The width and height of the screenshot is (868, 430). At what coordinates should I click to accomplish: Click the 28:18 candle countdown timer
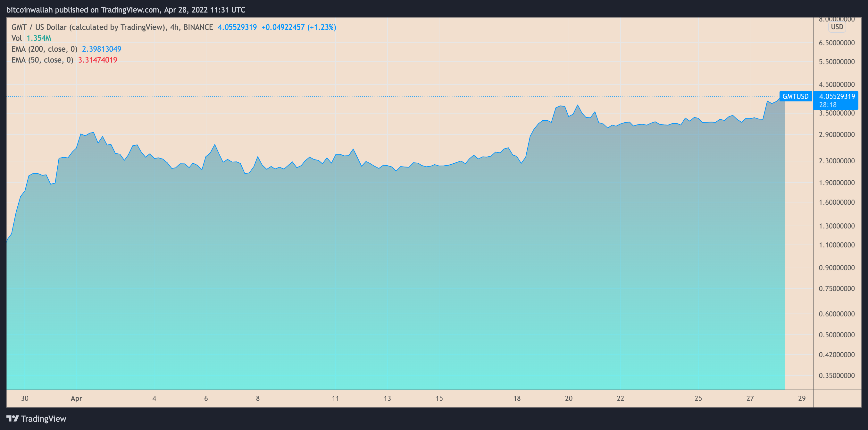[x=828, y=105]
